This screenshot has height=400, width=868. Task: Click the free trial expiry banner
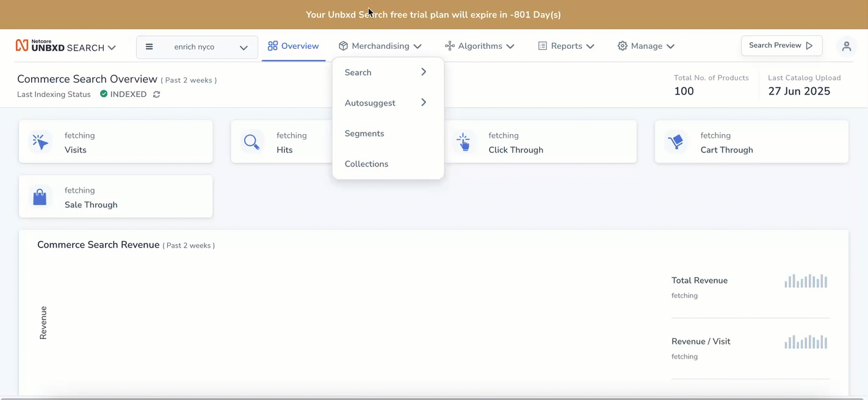pos(434,15)
